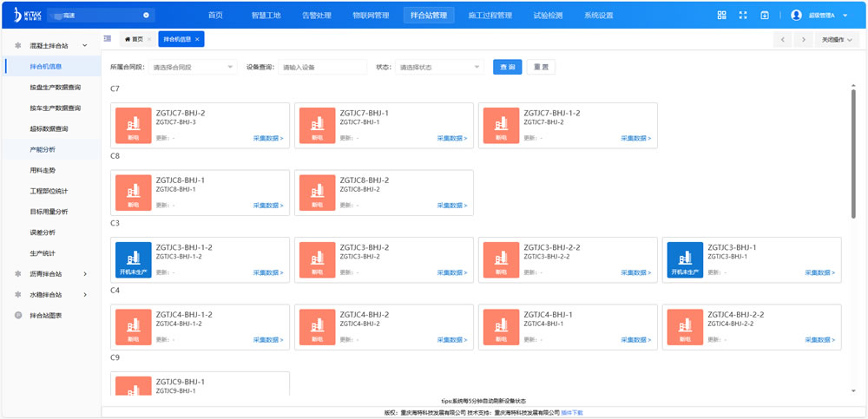Click the 拌合站图表 sidebar icon
The width and height of the screenshot is (868, 419).
pyautogui.click(x=18, y=316)
